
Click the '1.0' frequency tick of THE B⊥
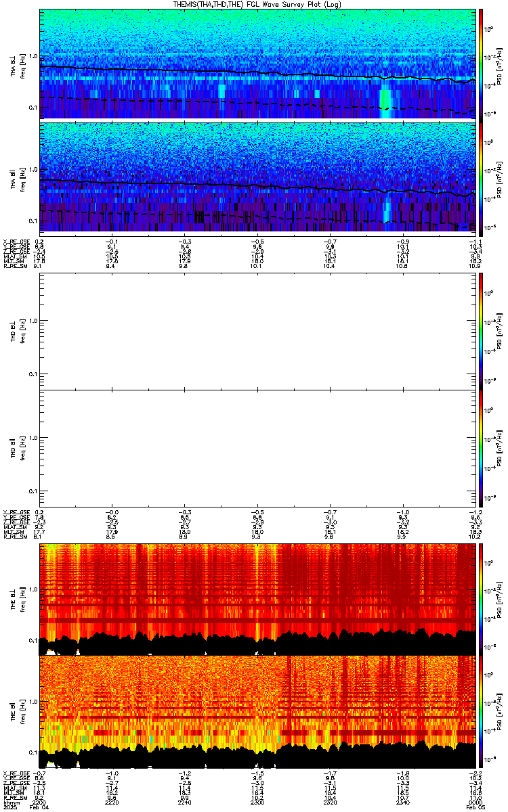(x=32, y=589)
